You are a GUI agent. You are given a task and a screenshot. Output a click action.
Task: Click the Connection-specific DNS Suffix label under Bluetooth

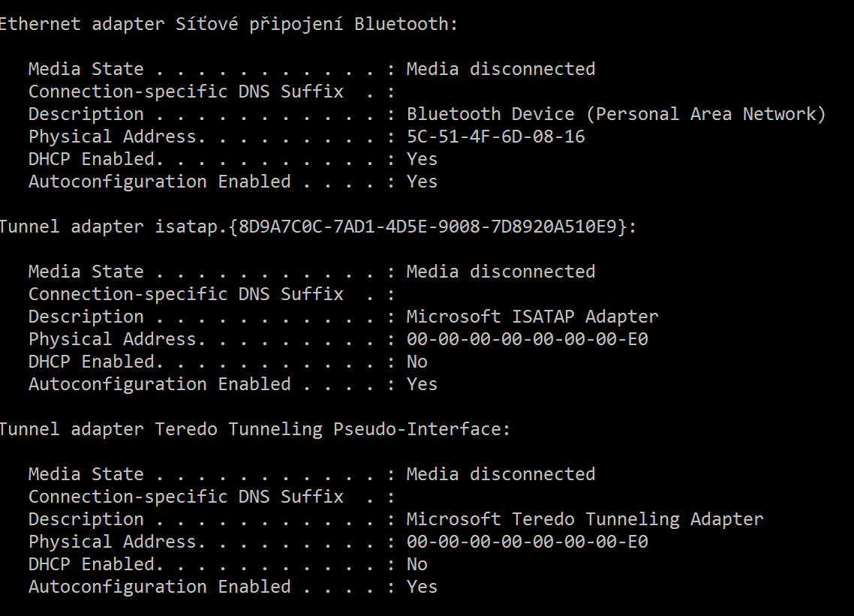[x=185, y=92]
